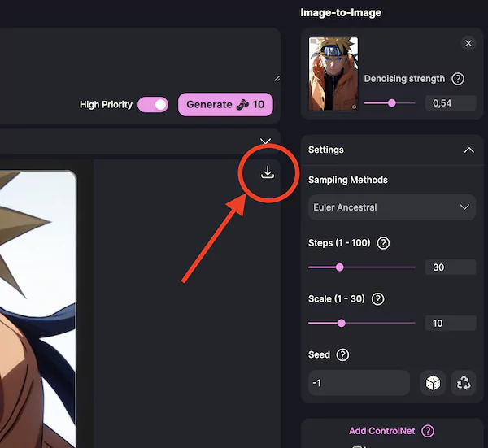
Task: Open the Add ControlNet help icon
Action: point(428,431)
